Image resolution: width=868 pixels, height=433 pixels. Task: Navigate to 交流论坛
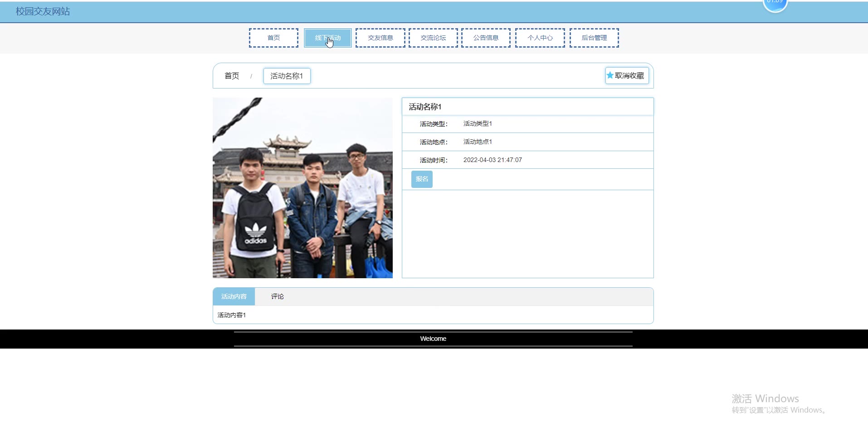tap(433, 38)
